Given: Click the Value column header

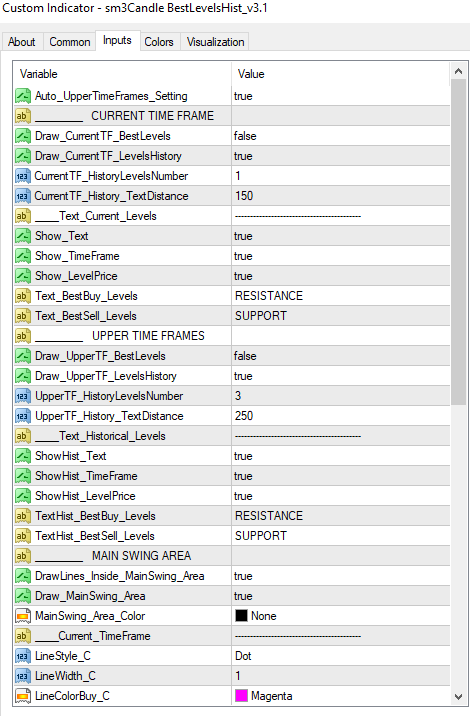Looking at the screenshot, I should (341, 74).
